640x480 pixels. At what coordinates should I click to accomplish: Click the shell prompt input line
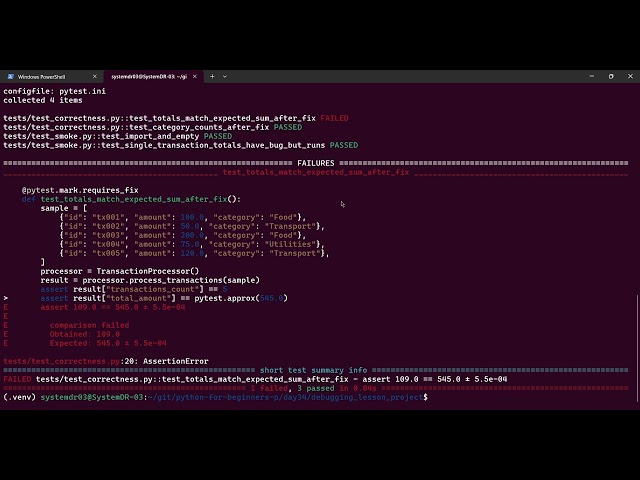216,396
